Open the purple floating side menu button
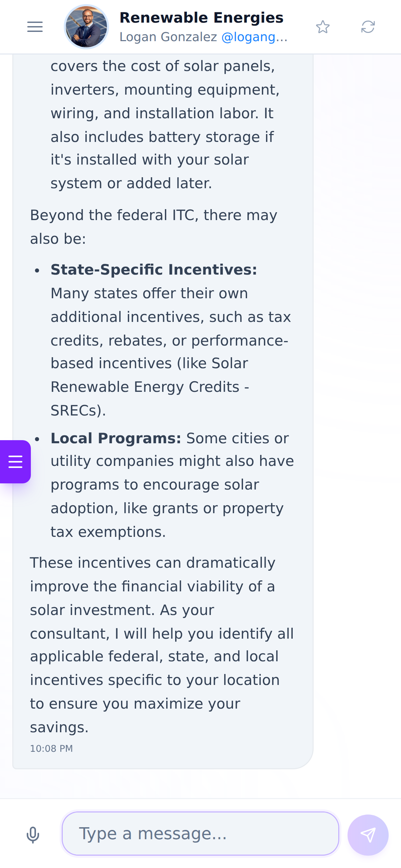The height and width of the screenshot is (868, 401). pyautogui.click(x=15, y=462)
